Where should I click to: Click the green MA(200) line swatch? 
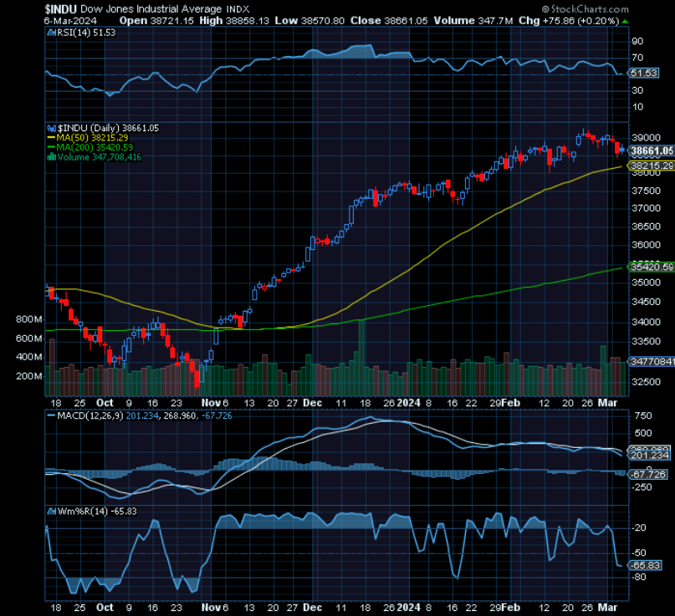pyautogui.click(x=53, y=145)
